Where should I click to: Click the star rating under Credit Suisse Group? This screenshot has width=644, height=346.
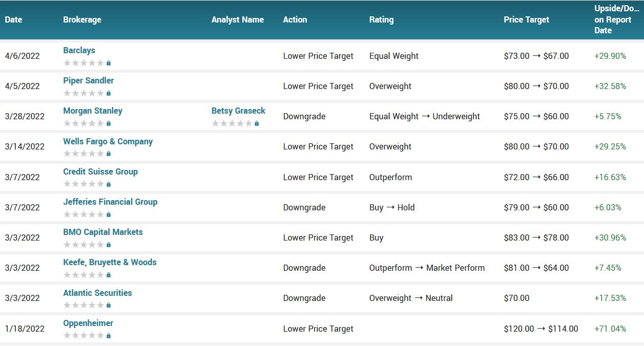coord(84,184)
